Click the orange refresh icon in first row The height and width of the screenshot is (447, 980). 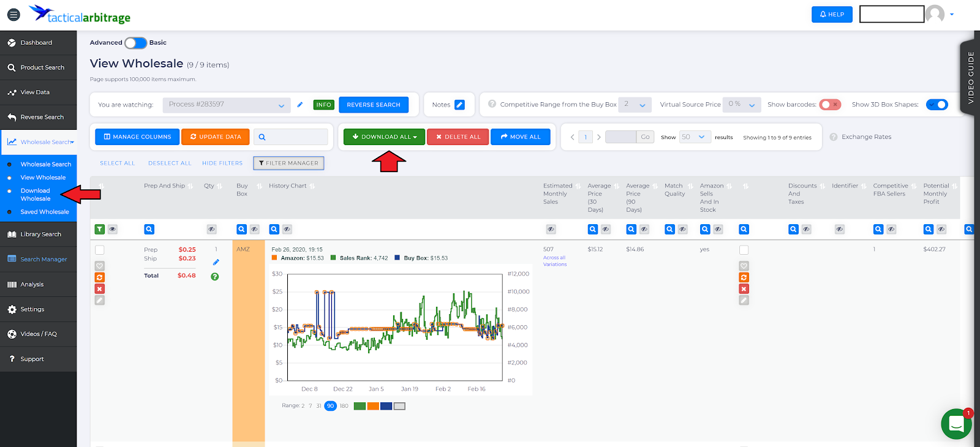click(100, 277)
